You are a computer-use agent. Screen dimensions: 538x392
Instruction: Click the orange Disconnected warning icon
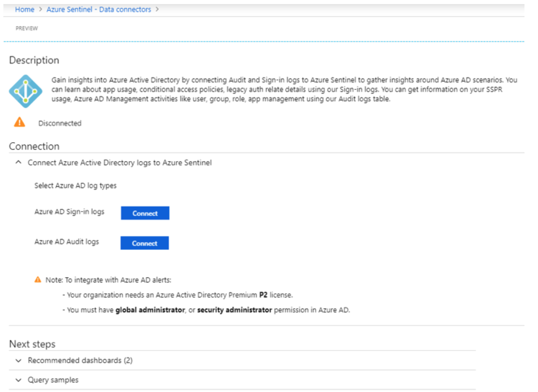point(20,122)
